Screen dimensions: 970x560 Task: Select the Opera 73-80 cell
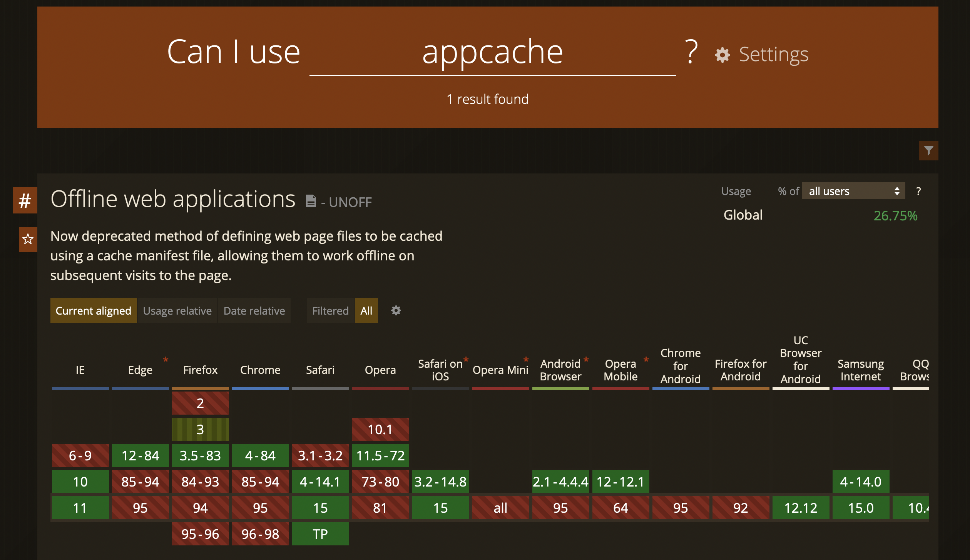click(381, 482)
